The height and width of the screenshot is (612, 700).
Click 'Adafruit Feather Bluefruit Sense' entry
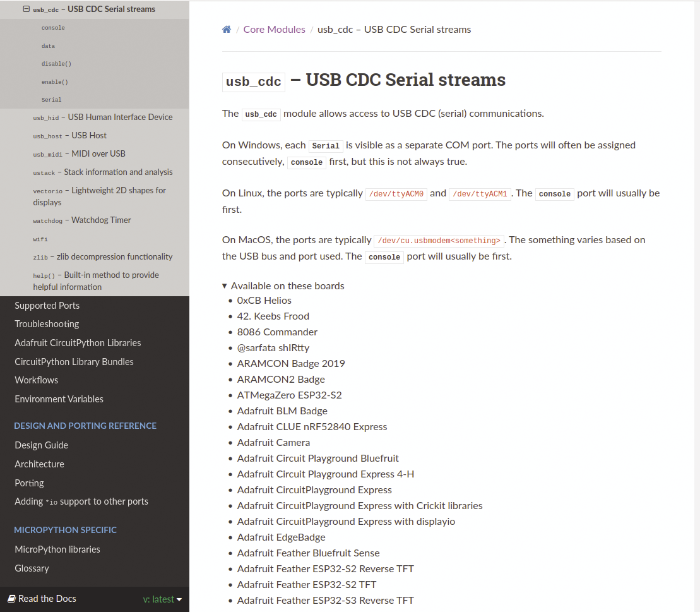pos(309,553)
